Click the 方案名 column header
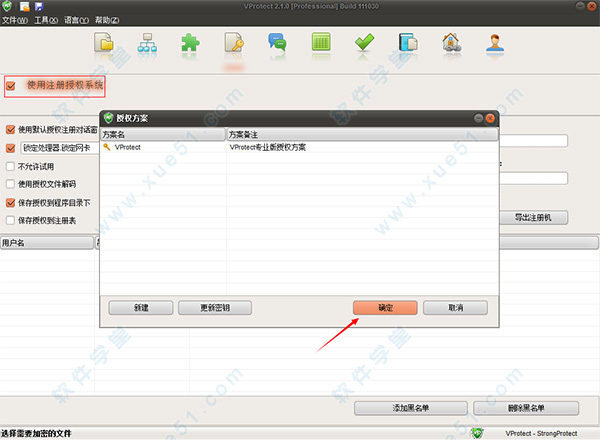Screen dimensions: 600x440 pos(163,134)
